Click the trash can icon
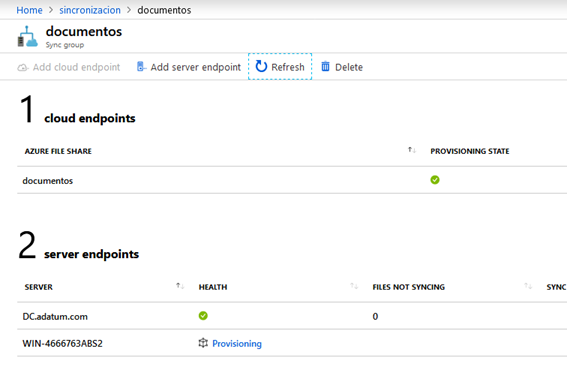 [x=325, y=67]
